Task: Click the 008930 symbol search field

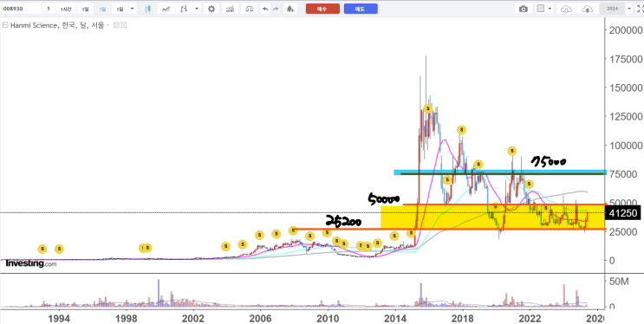Action: tap(21, 9)
